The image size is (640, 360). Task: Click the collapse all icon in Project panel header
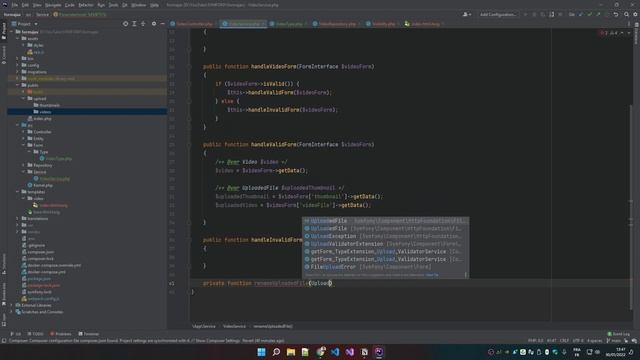coord(143,24)
